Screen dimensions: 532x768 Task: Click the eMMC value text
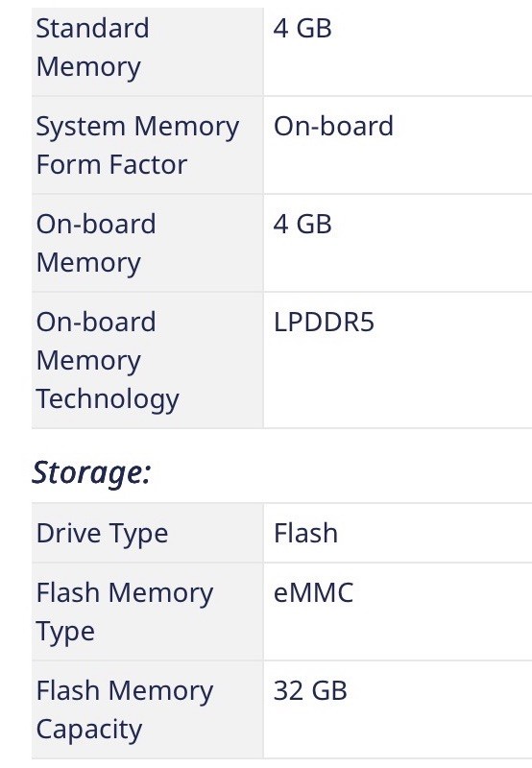313,592
